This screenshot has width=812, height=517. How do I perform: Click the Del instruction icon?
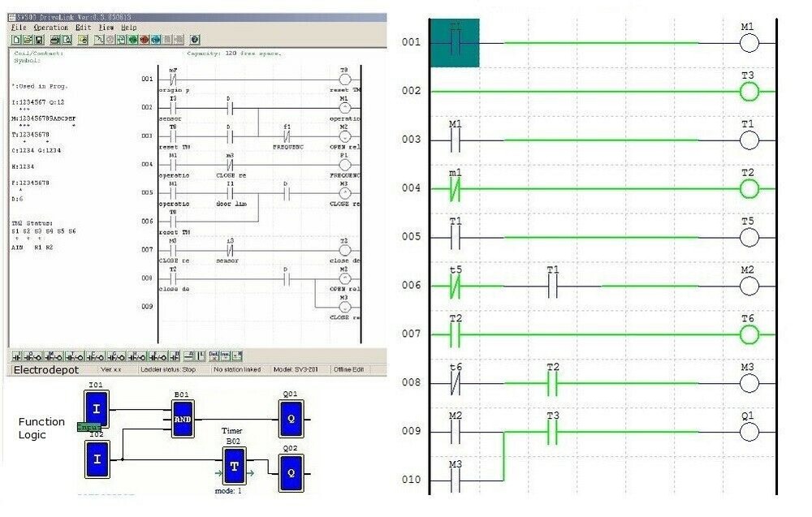(214, 355)
